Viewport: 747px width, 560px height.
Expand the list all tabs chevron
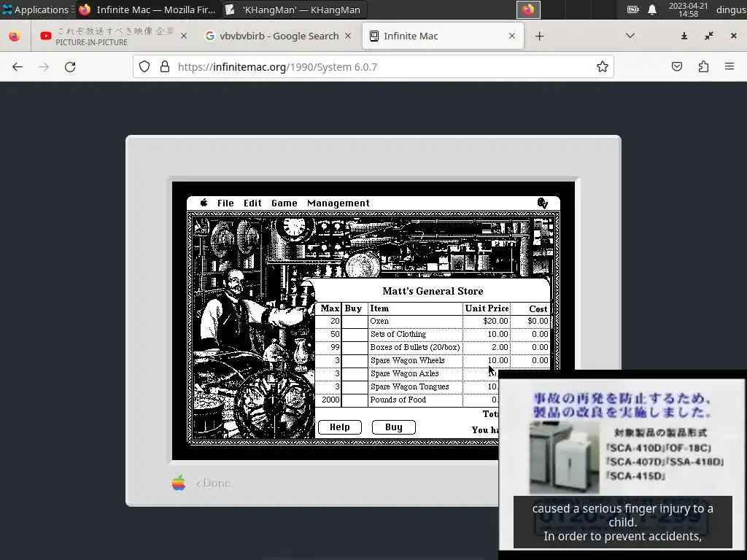coord(630,36)
